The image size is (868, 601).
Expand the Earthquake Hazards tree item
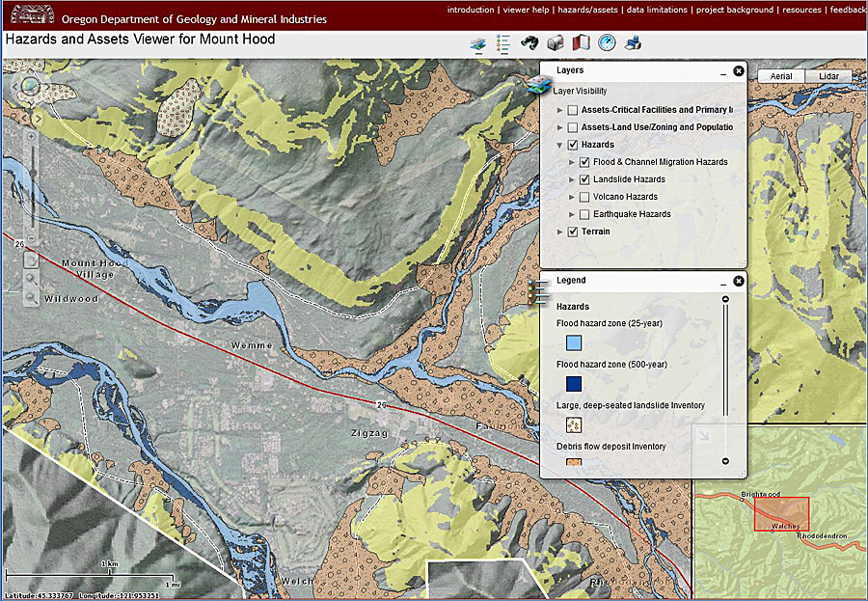pos(572,214)
